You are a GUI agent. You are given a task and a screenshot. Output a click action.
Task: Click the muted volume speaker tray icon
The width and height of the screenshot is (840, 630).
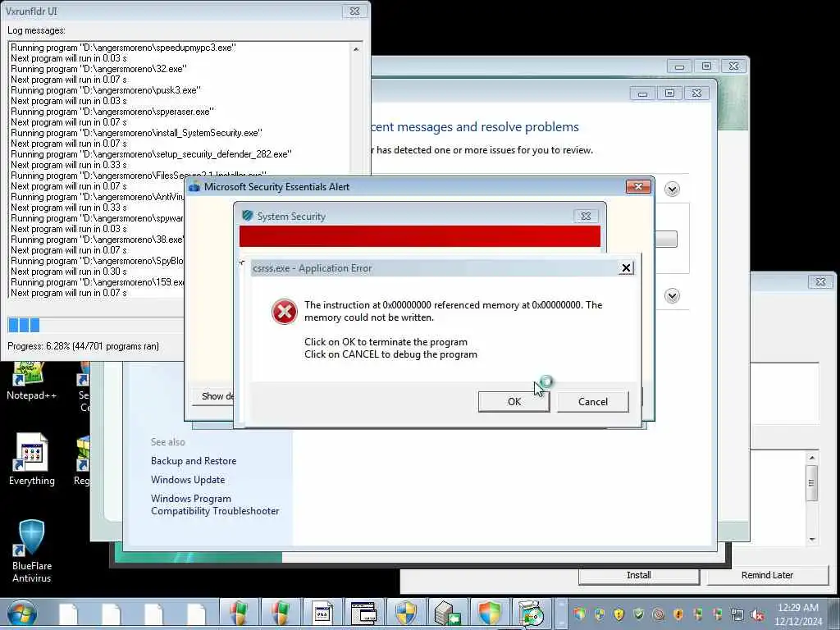coord(757,614)
